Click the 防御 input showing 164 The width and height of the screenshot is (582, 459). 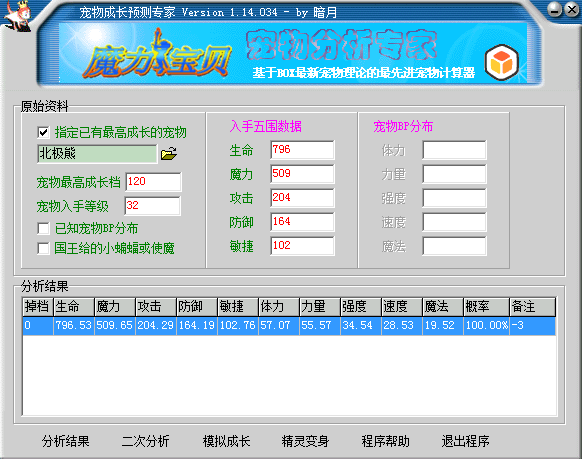pyautogui.click(x=302, y=222)
